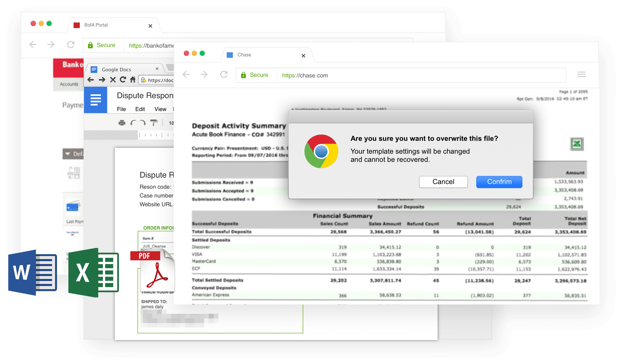Viewport: 620px width, 364px height.
Task: Select the BofA Portal tab
Action: point(114,25)
